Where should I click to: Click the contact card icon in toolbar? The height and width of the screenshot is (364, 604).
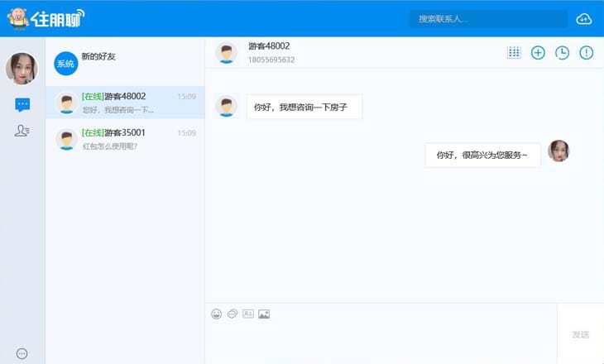tap(248, 314)
